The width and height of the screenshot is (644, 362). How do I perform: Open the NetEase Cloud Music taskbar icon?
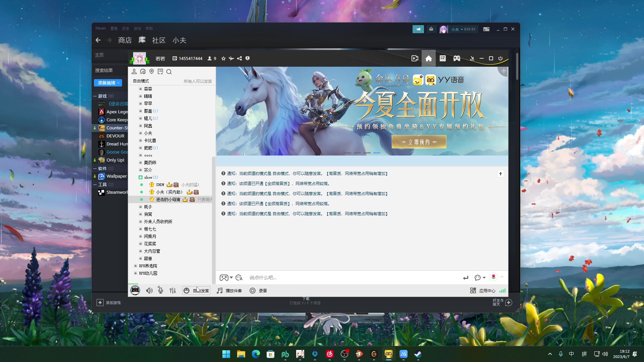(330, 354)
